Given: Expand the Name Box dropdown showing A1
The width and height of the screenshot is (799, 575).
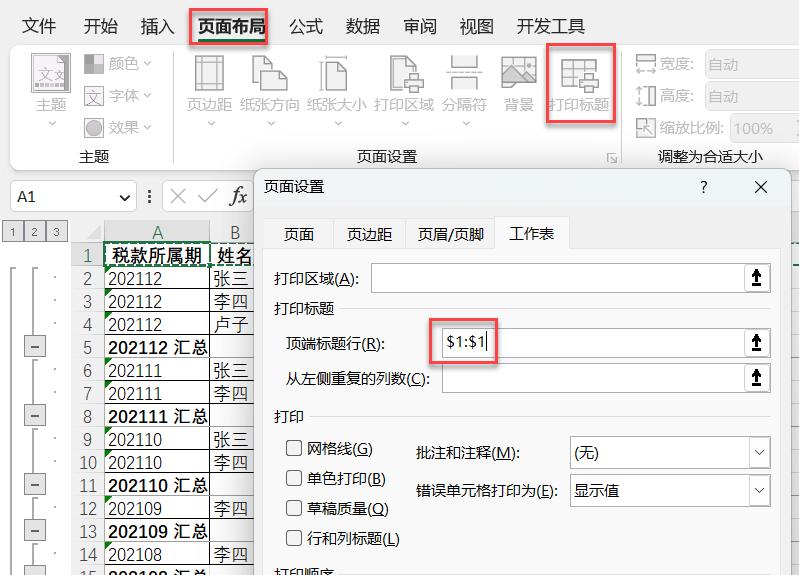Looking at the screenshot, I should click(124, 197).
